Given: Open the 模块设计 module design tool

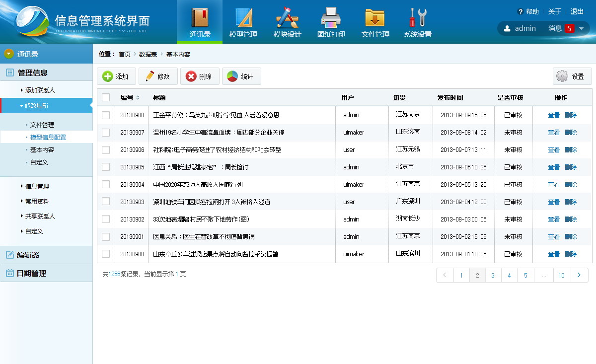Looking at the screenshot, I should click(287, 22).
